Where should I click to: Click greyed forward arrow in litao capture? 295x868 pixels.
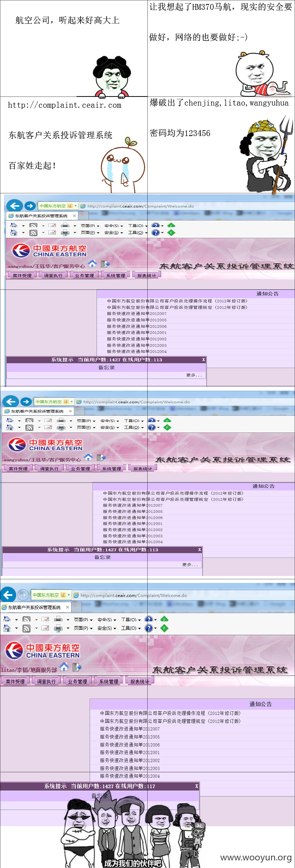coord(23,595)
